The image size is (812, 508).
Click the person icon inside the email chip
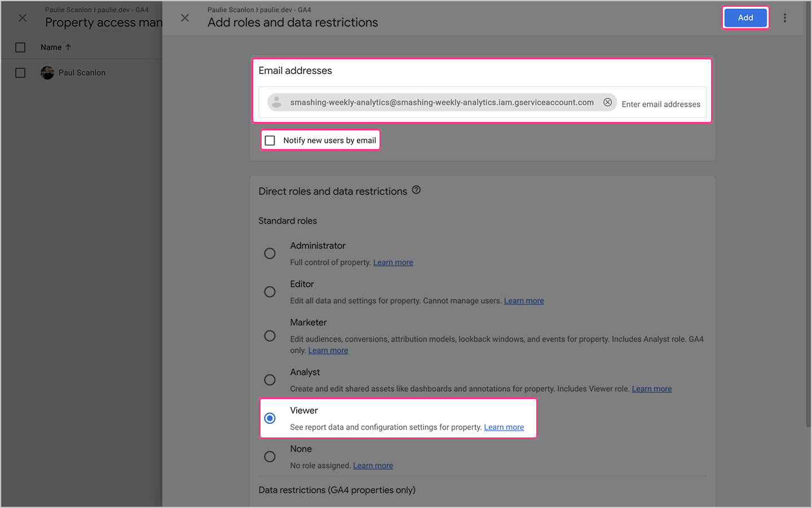276,102
